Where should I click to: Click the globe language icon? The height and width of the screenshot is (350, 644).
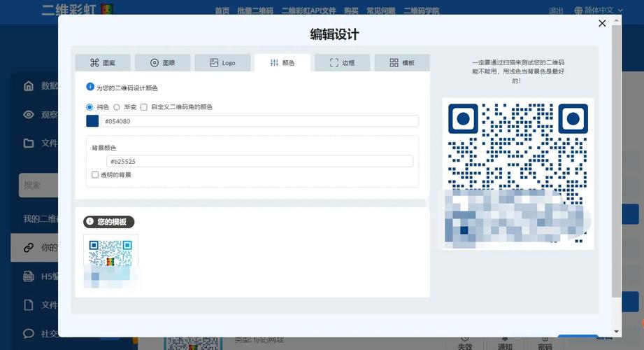578,10
